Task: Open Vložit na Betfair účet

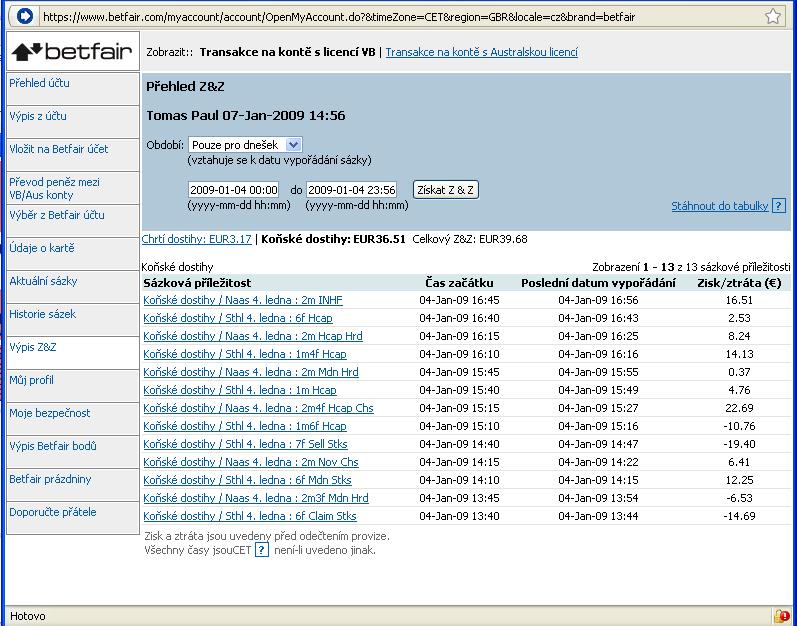Action: click(x=73, y=154)
